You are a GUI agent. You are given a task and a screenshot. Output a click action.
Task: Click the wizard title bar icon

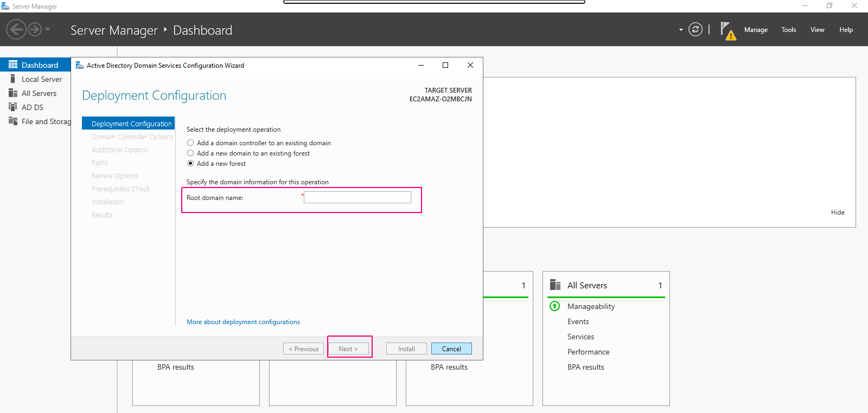coord(79,65)
